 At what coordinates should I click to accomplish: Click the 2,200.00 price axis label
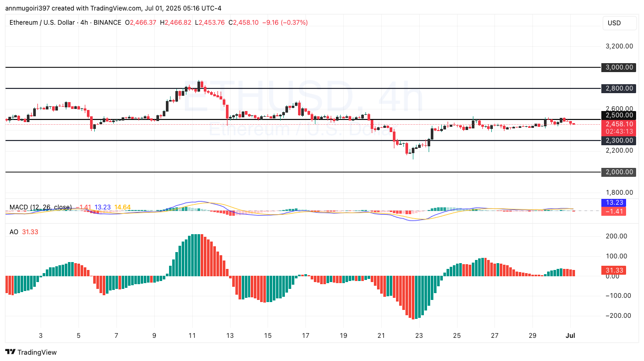(x=619, y=151)
